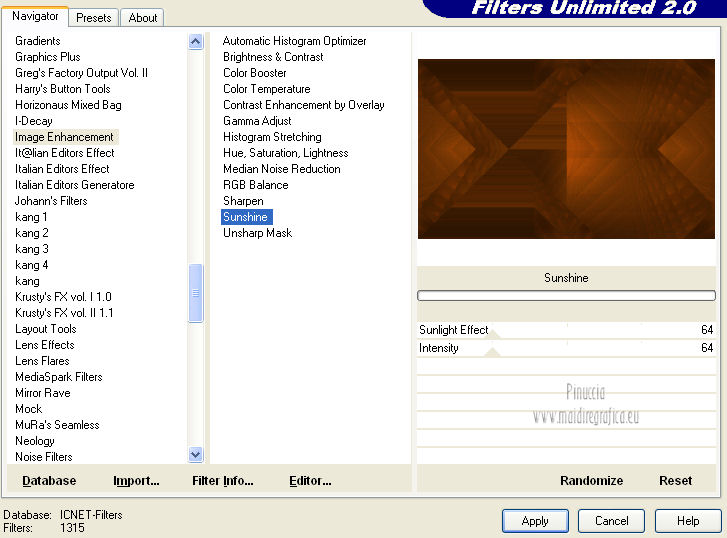Select Mirror Rave category
727x538 pixels.
(x=43, y=393)
